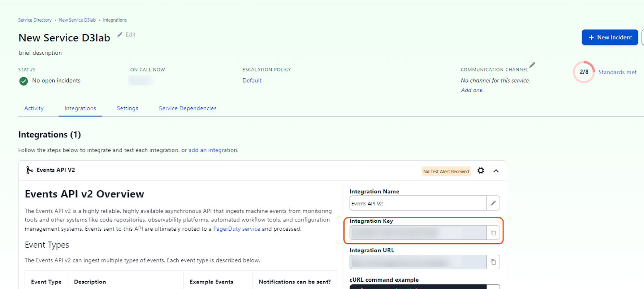Go to Service Dependencies tab

tap(188, 109)
